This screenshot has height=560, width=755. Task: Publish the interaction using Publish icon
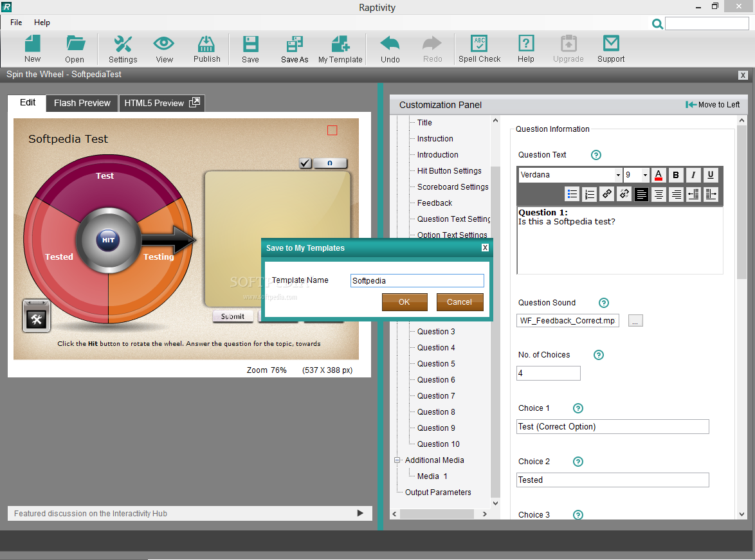tap(206, 49)
